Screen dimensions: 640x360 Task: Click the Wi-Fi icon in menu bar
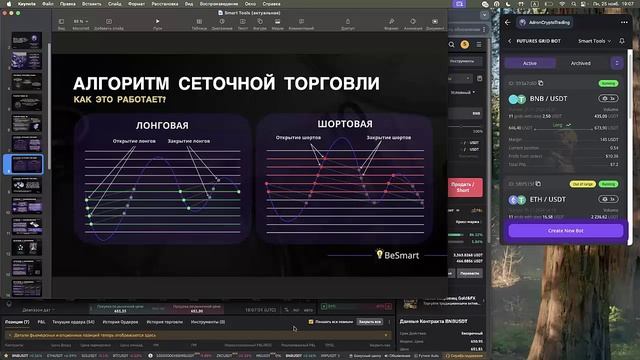[x=562, y=4]
